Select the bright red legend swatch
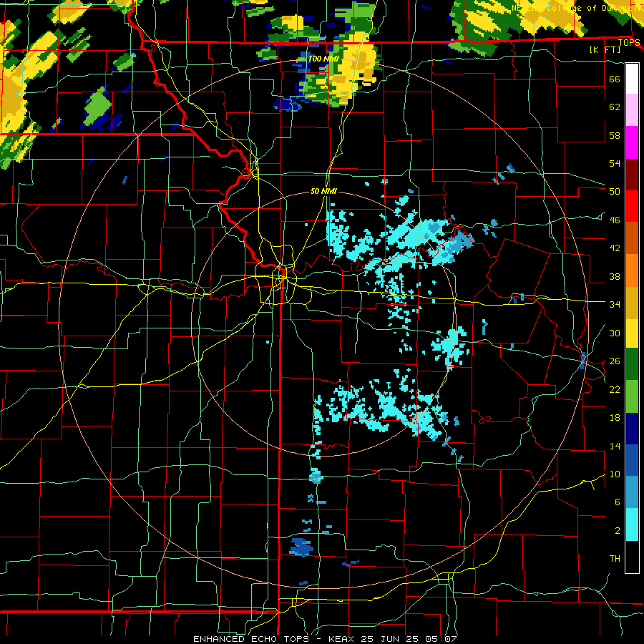 pyautogui.click(x=632, y=206)
